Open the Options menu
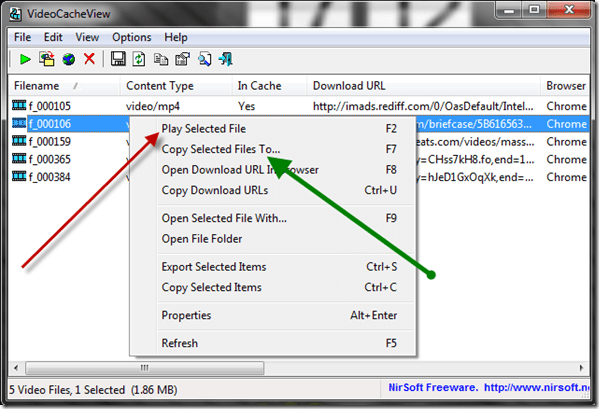 [x=132, y=37]
